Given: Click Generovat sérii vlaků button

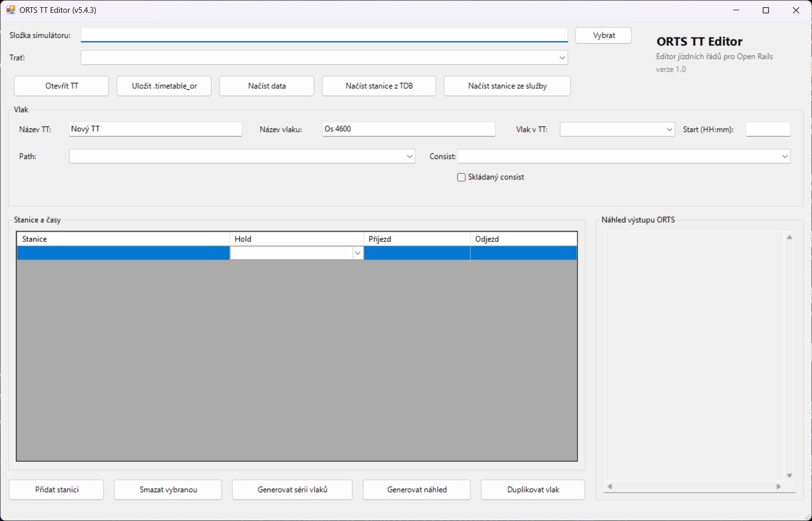Looking at the screenshot, I should pos(292,490).
